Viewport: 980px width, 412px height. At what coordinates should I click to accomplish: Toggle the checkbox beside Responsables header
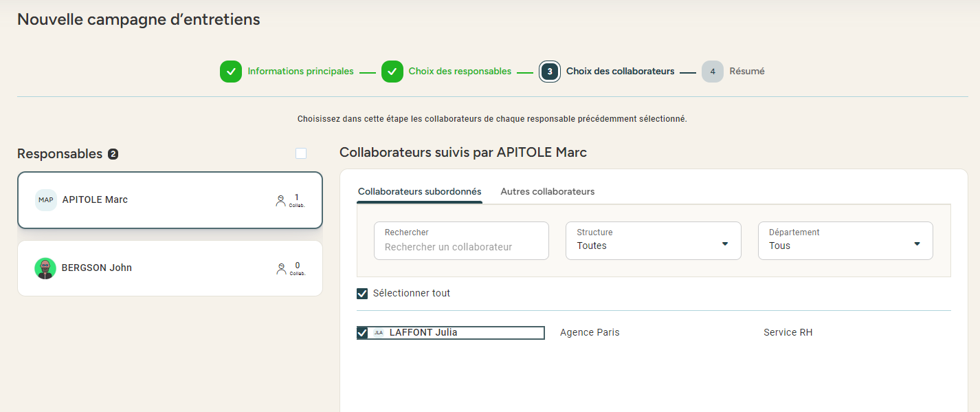tap(301, 153)
